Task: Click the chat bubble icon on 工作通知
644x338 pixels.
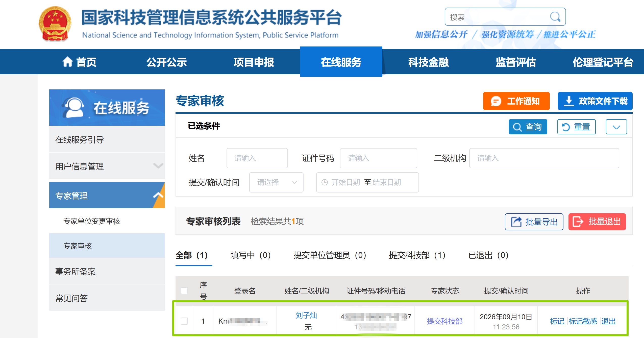Action: (496, 101)
